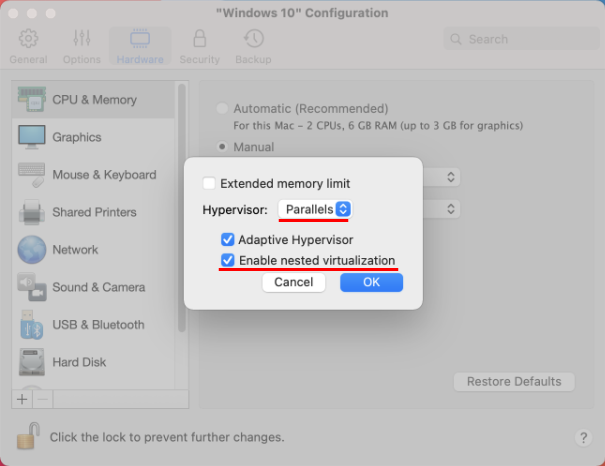
Task: Enable Extended memory limit checkbox
Action: 209,184
